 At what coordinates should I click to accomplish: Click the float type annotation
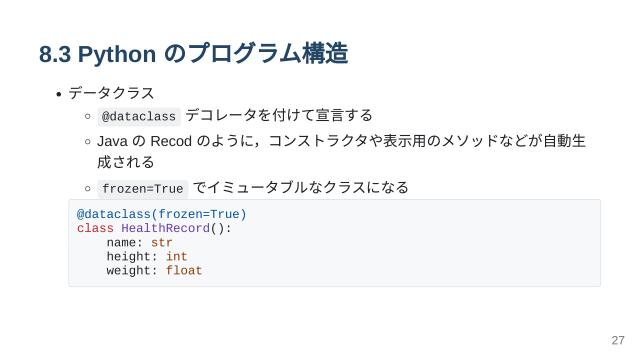[x=184, y=271]
